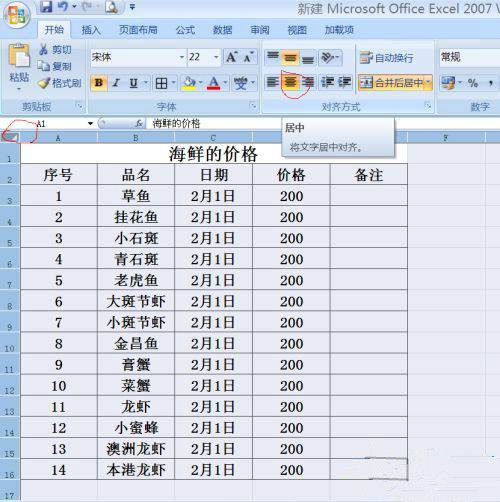500x502 pixels.
Task: Open the Office round button
Action: [16, 15]
